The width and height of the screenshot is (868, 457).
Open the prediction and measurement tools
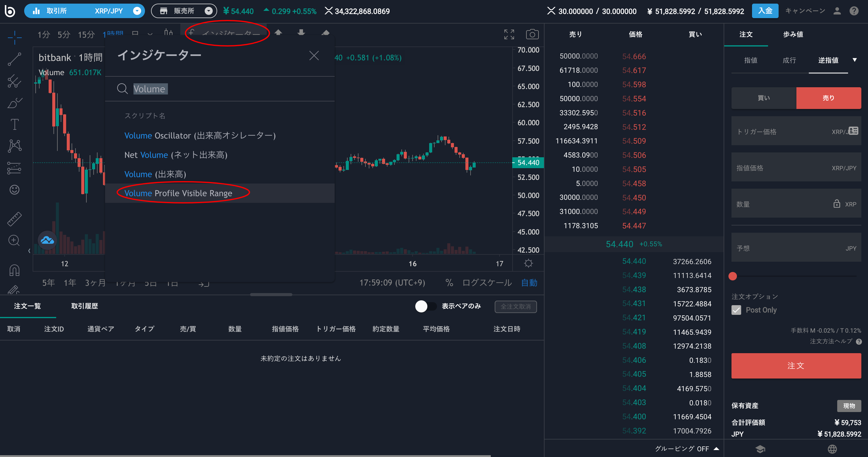click(x=14, y=168)
